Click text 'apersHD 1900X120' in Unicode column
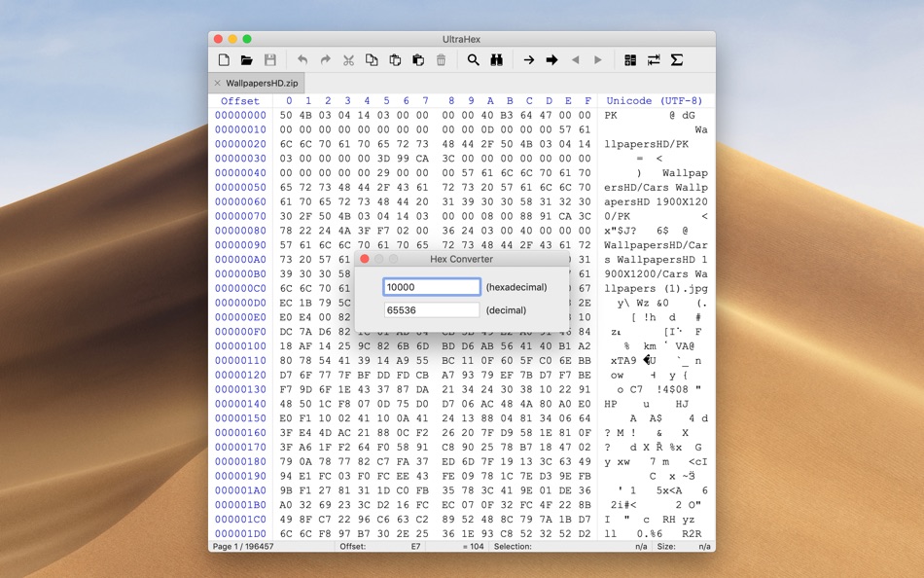This screenshot has height=578, width=924. point(656,202)
